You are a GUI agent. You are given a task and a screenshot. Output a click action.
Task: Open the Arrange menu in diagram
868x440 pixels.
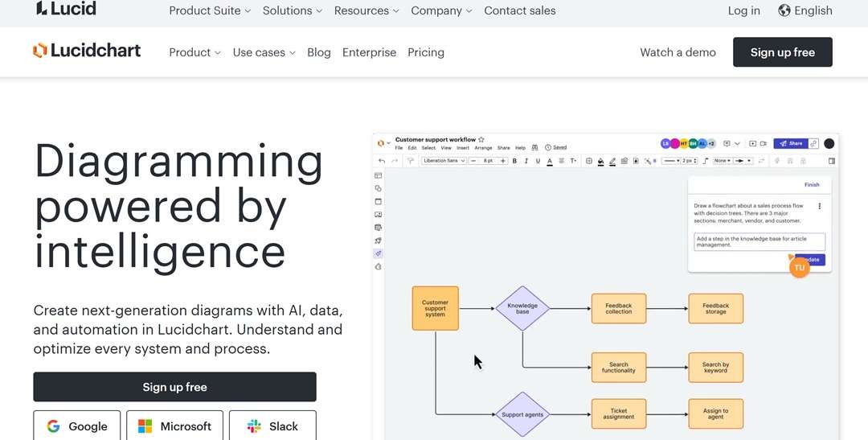(483, 148)
